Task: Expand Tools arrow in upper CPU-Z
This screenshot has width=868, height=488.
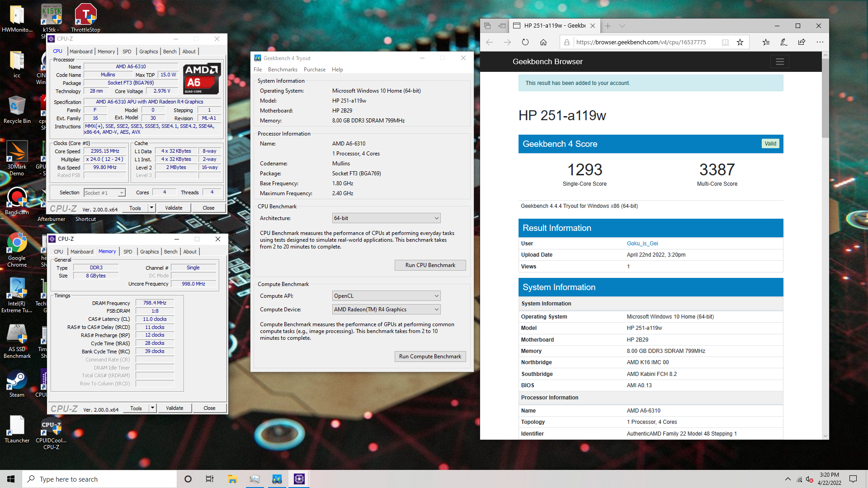Action: pos(151,208)
